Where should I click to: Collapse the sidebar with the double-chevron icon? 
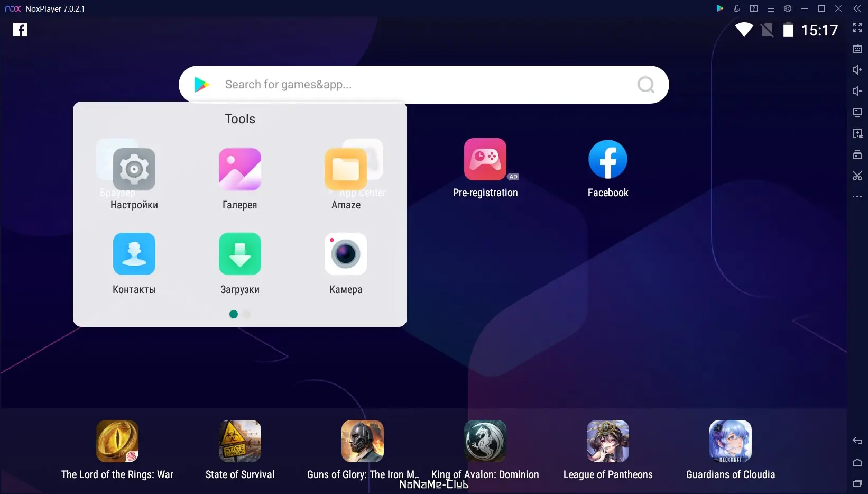(x=857, y=8)
